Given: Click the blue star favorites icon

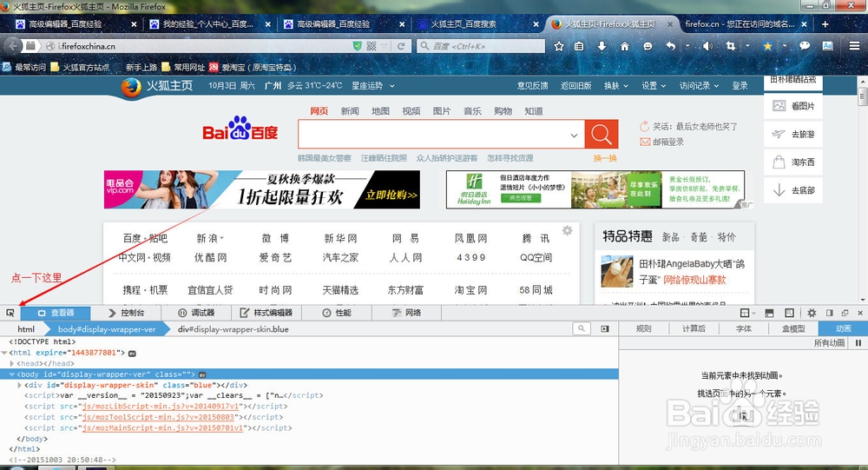Looking at the screenshot, I should (x=768, y=46).
